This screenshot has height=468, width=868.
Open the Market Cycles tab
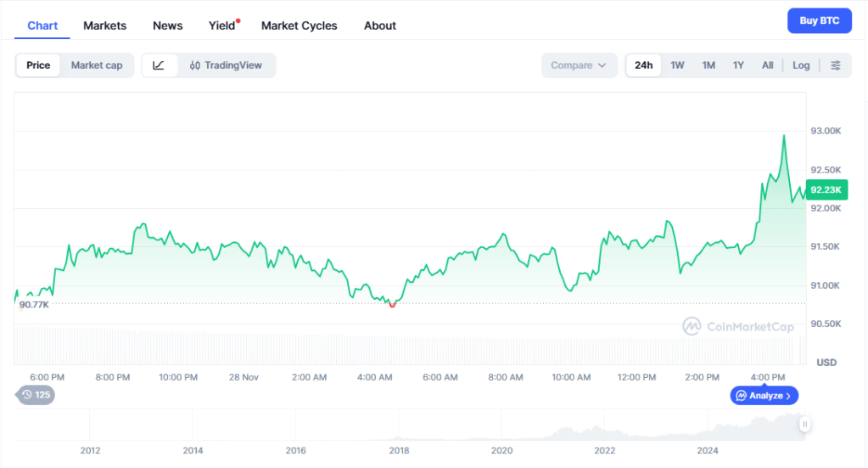pyautogui.click(x=299, y=25)
